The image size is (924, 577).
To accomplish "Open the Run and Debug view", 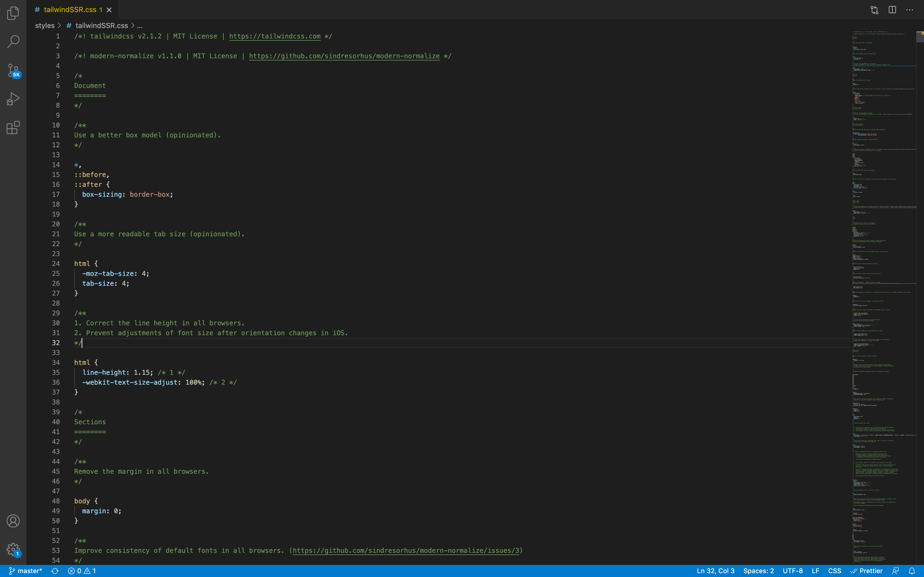I will 13,99.
